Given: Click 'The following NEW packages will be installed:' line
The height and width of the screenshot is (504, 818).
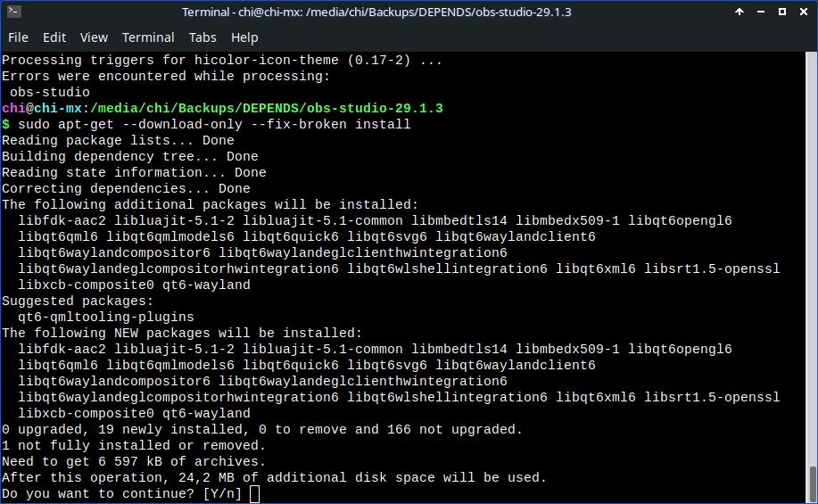Looking at the screenshot, I should [182, 333].
